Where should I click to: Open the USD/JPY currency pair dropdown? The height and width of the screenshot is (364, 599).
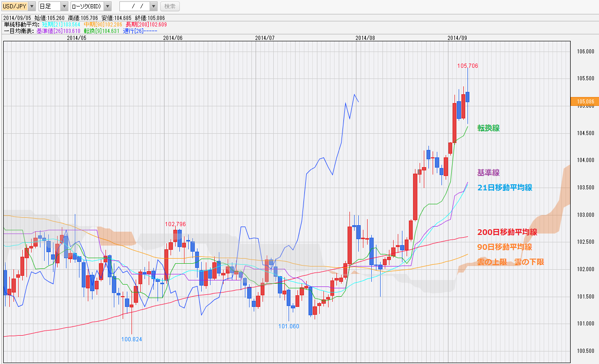[19, 6]
